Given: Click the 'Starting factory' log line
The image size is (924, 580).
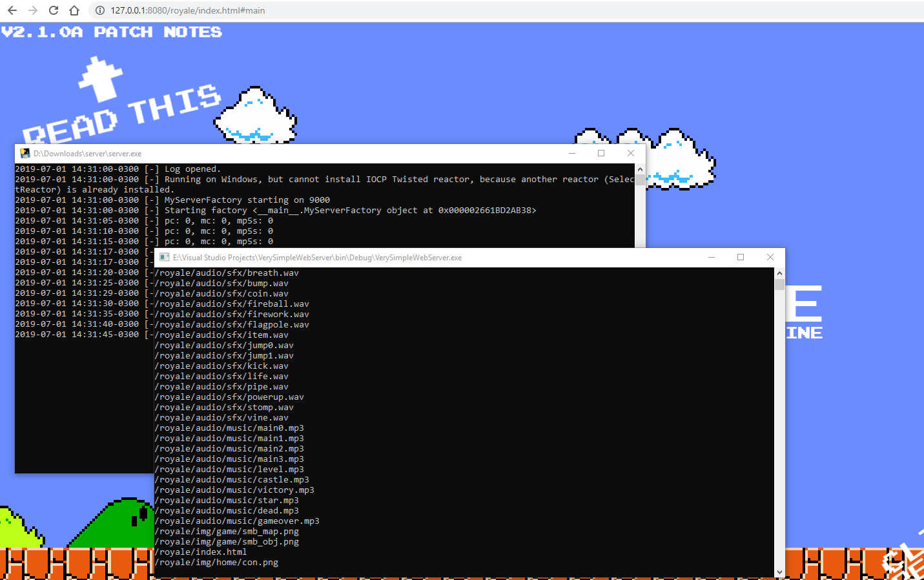Looking at the screenshot, I should click(x=276, y=211).
